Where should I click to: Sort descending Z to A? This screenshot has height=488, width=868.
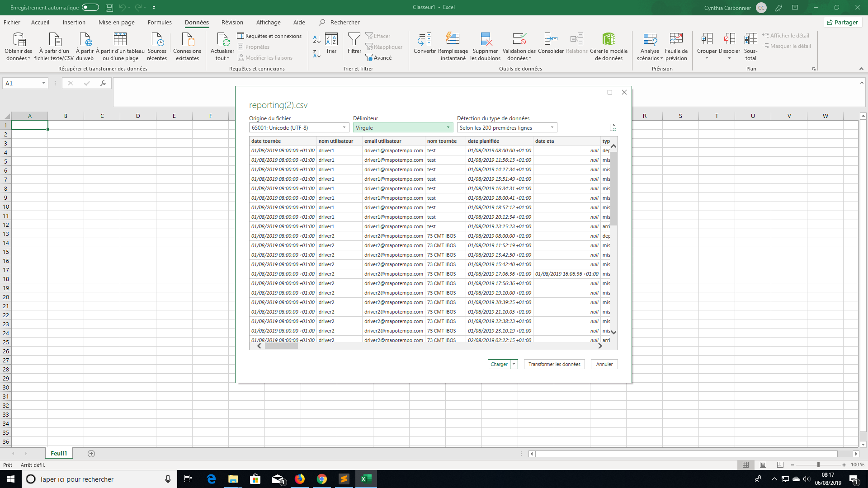point(317,53)
